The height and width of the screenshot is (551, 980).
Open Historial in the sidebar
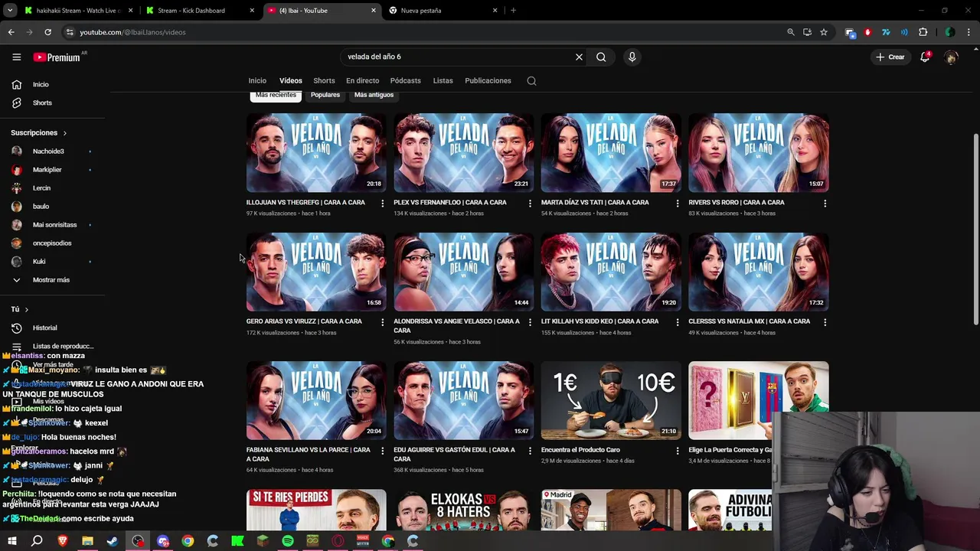tap(52, 328)
